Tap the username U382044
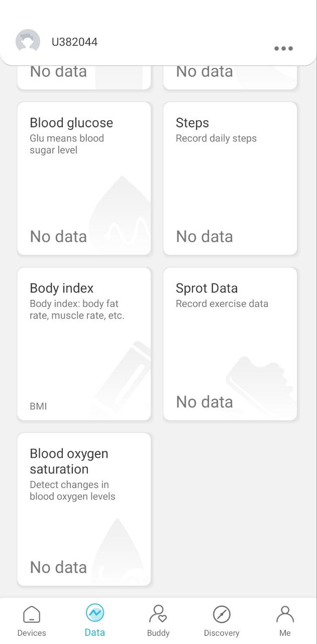This screenshot has width=317, height=644. [74, 42]
